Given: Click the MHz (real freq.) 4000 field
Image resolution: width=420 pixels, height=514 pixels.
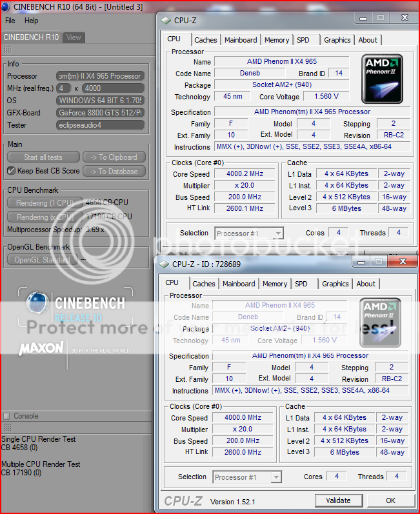Looking at the screenshot, I should pos(114,88).
